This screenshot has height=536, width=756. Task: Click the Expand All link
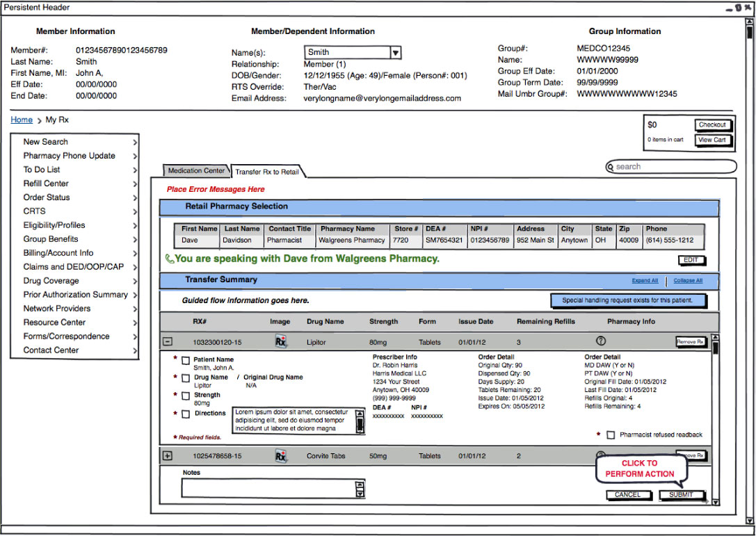(645, 281)
